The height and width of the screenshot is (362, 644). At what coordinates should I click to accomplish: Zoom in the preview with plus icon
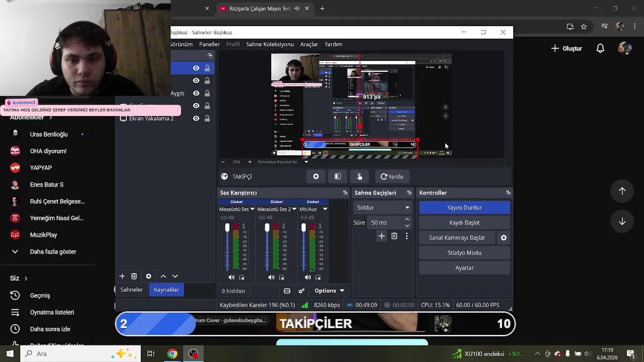click(x=250, y=162)
